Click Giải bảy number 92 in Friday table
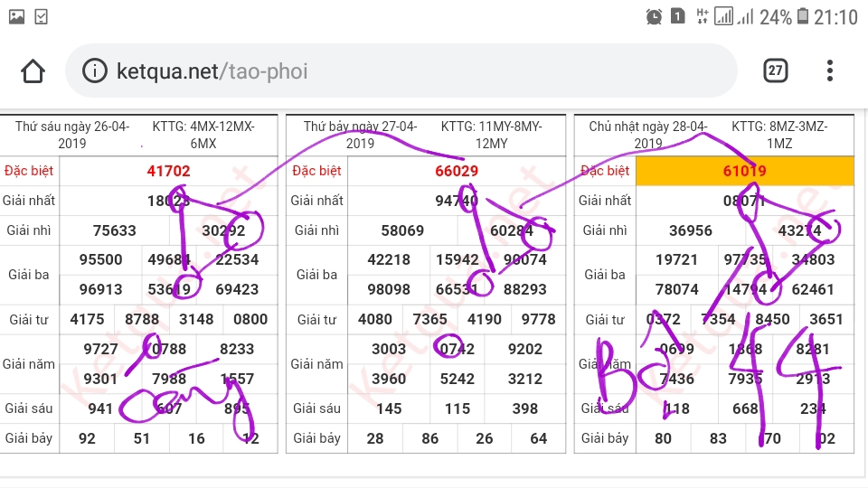This screenshot has height=488, width=868. (x=88, y=438)
